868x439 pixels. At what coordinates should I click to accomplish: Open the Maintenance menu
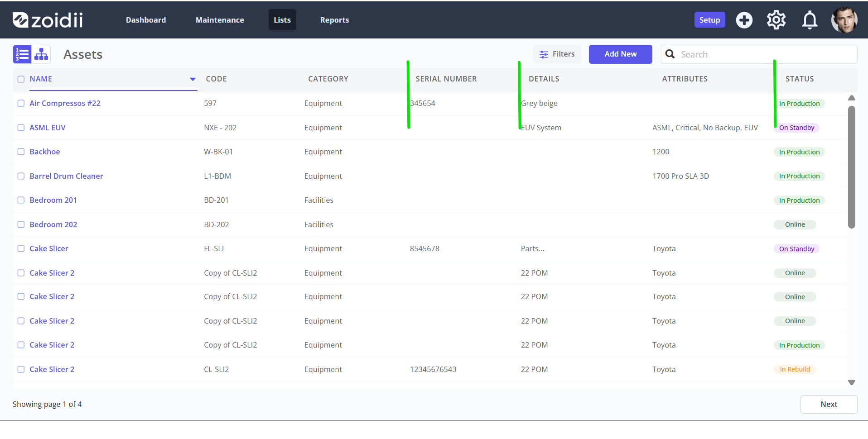click(220, 20)
